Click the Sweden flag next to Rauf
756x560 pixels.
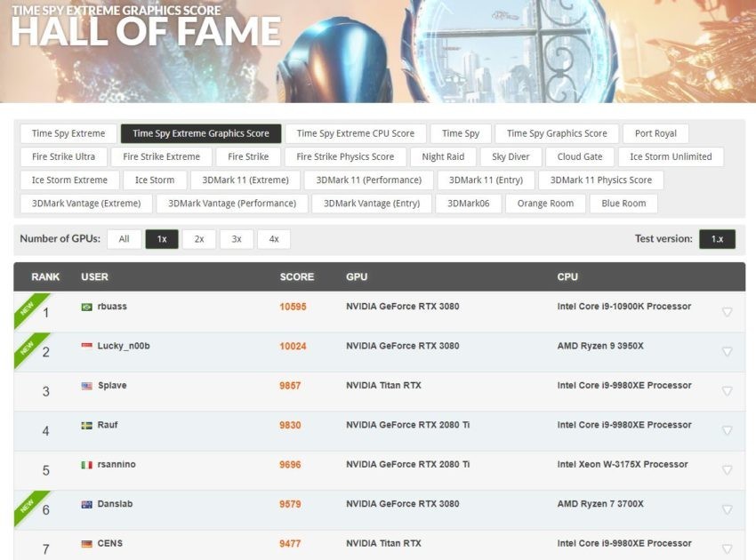point(86,425)
